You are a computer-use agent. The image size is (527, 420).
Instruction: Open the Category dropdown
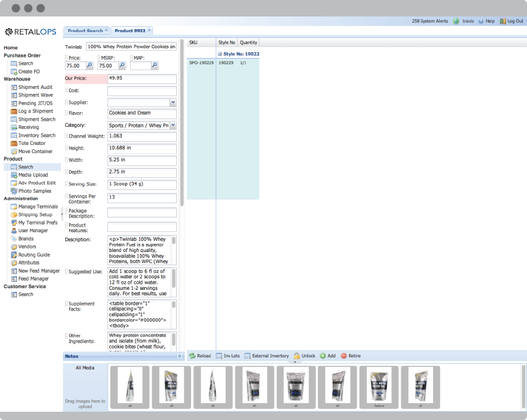[x=172, y=125]
